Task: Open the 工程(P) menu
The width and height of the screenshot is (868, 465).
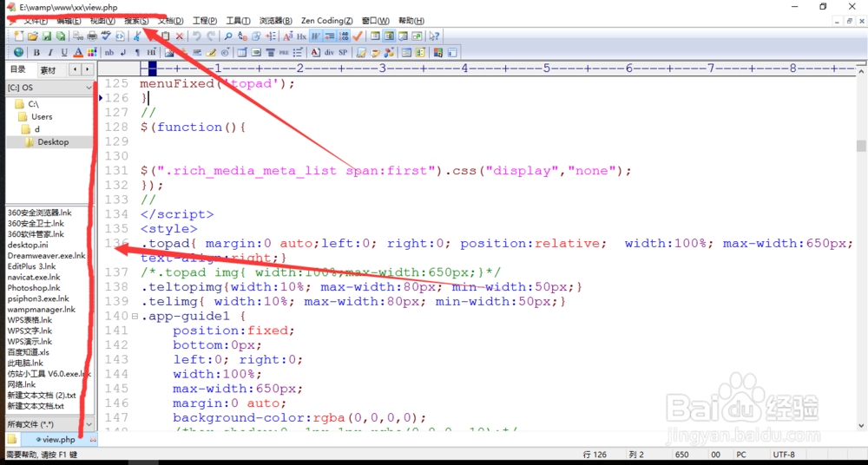Action: pyautogui.click(x=205, y=21)
